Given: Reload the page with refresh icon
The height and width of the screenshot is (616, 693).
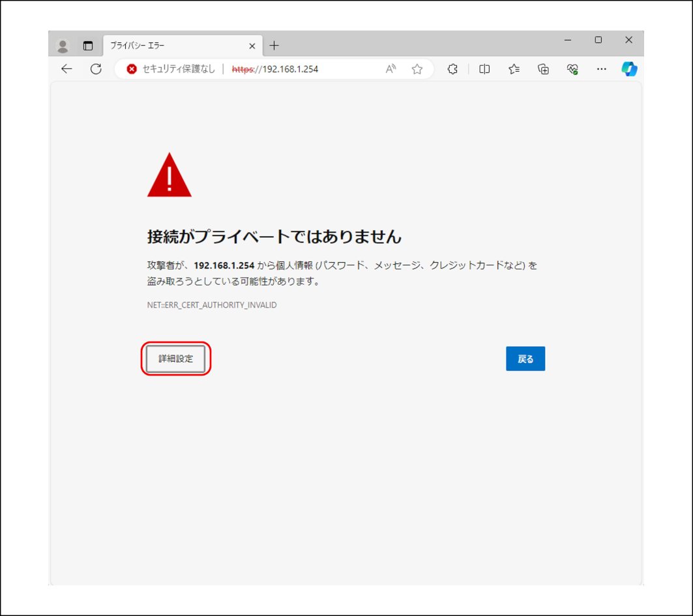Looking at the screenshot, I should (x=96, y=69).
